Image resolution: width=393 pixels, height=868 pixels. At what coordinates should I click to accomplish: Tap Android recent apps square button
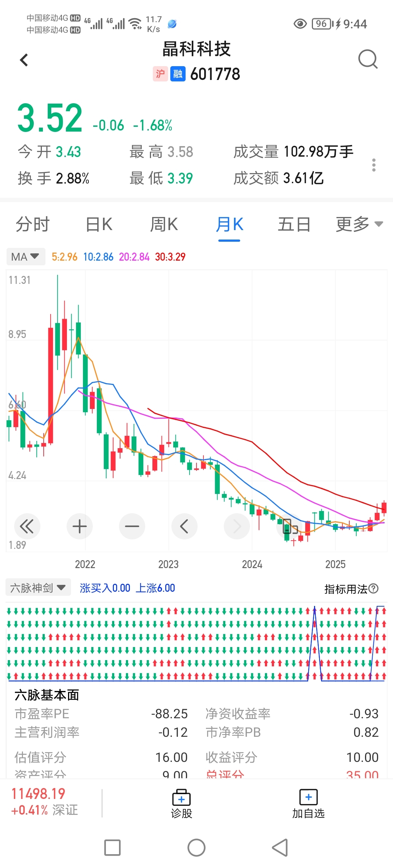112,848
